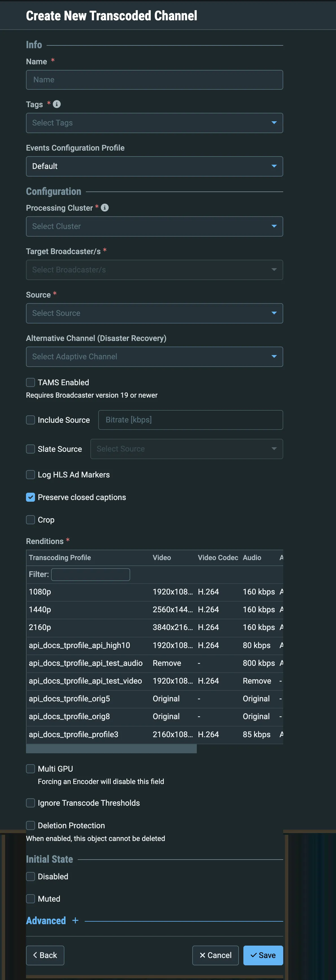Image resolution: width=336 pixels, height=980 pixels.
Task: Open the Select Broadcaster/s dropdown
Action: click(x=154, y=270)
